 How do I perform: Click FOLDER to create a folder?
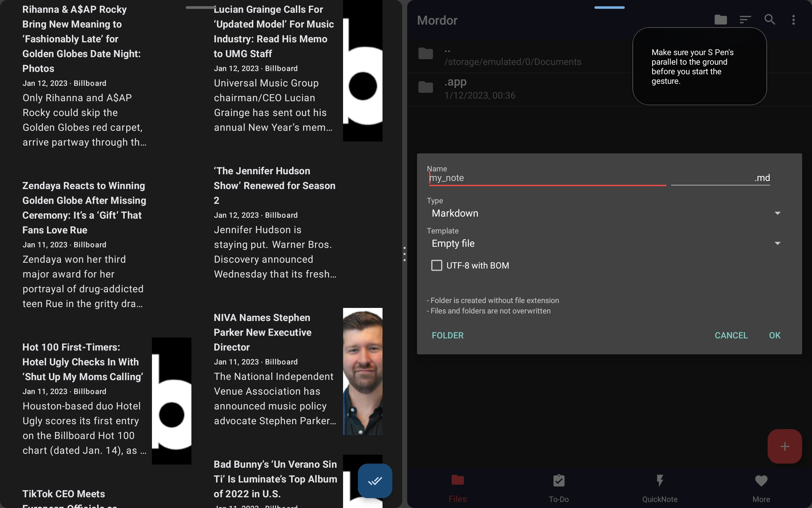pos(447,335)
